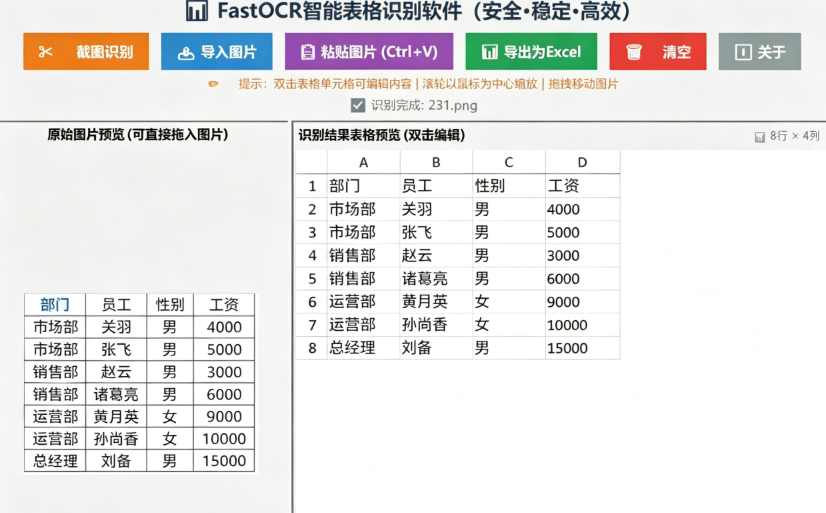Select column header D
The height and width of the screenshot is (513, 826).
pos(582,162)
